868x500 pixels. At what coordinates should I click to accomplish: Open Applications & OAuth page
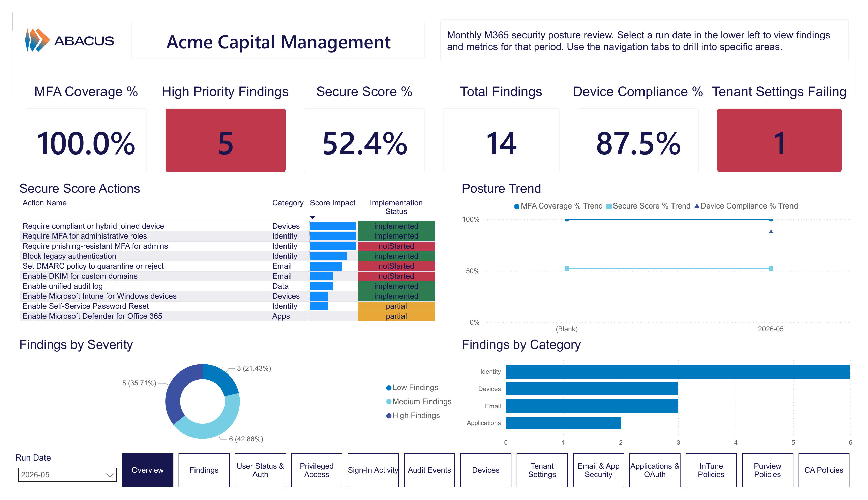pos(655,470)
